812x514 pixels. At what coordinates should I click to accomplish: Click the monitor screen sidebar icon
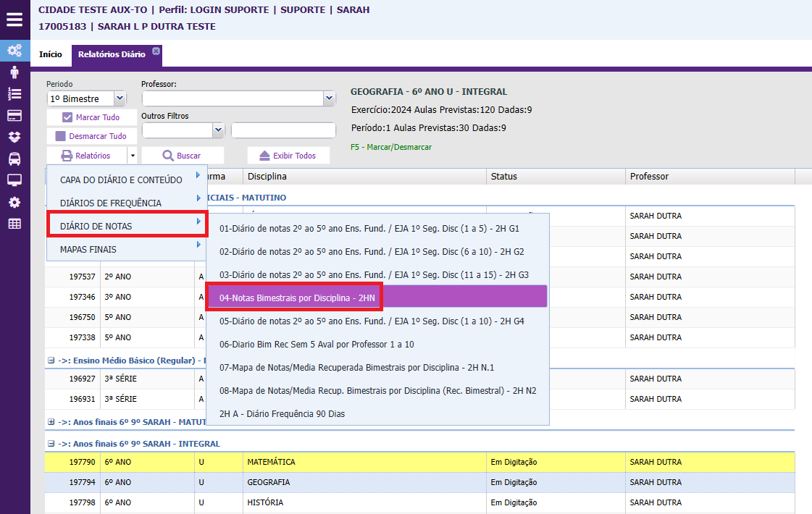(x=14, y=180)
